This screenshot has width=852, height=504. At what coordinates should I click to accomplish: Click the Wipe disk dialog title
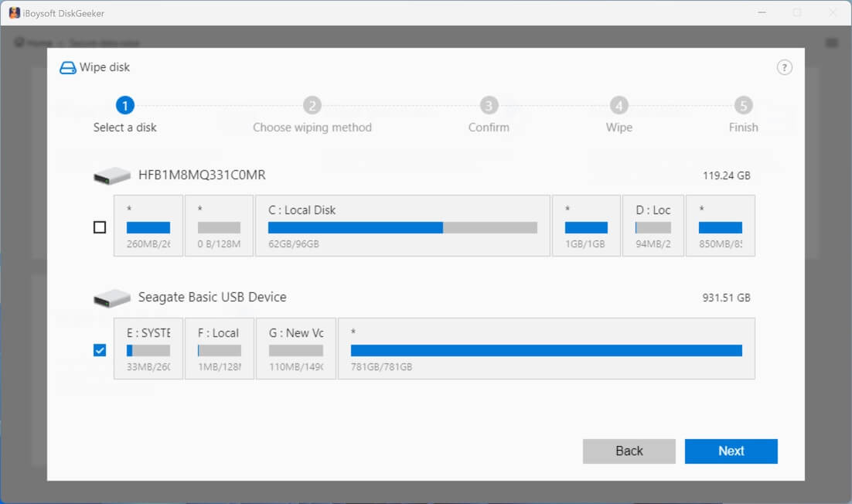[104, 67]
